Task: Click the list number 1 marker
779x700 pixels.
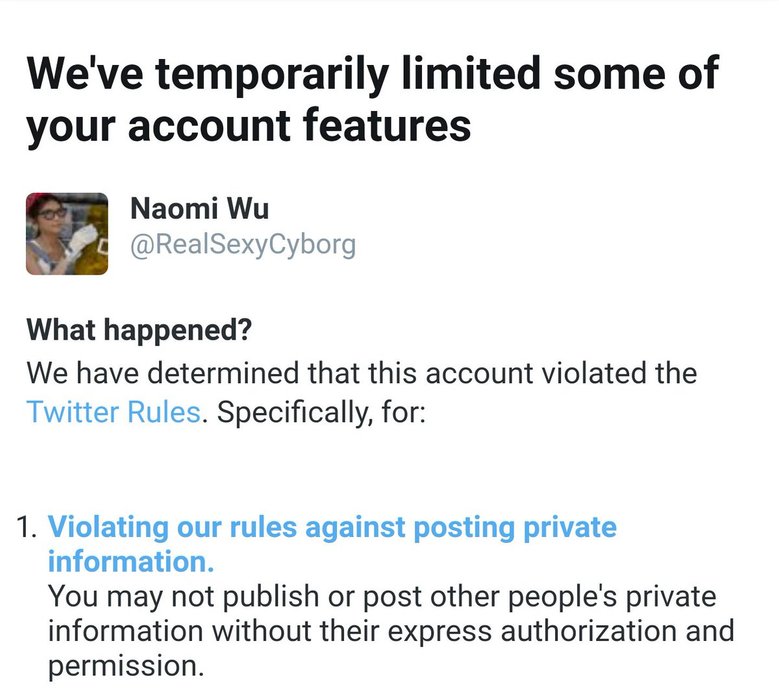Action: tap(29, 527)
